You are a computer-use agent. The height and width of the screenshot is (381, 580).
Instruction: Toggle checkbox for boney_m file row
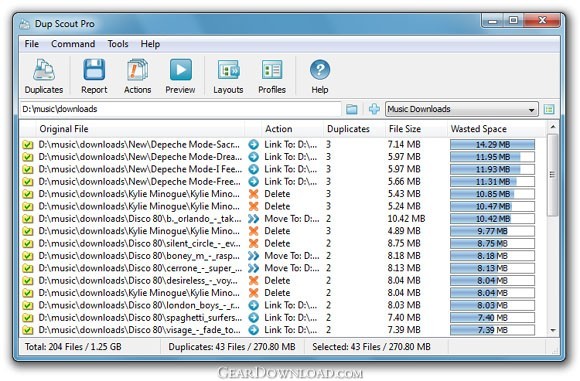click(28, 256)
